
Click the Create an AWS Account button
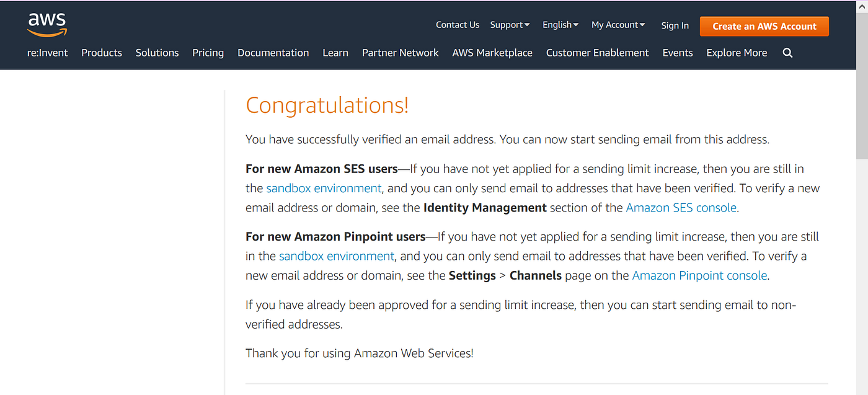pos(764,26)
